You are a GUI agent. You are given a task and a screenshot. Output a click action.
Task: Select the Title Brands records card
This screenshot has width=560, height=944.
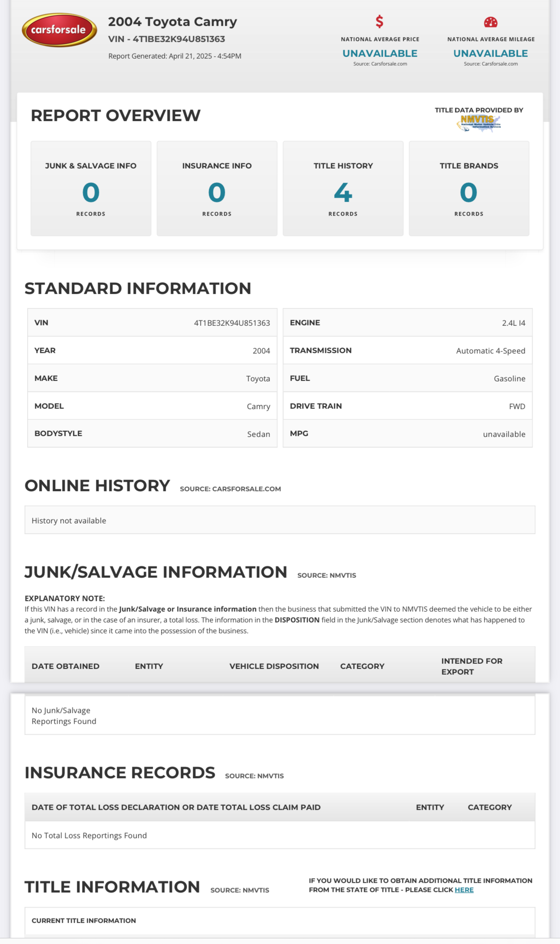(469, 189)
